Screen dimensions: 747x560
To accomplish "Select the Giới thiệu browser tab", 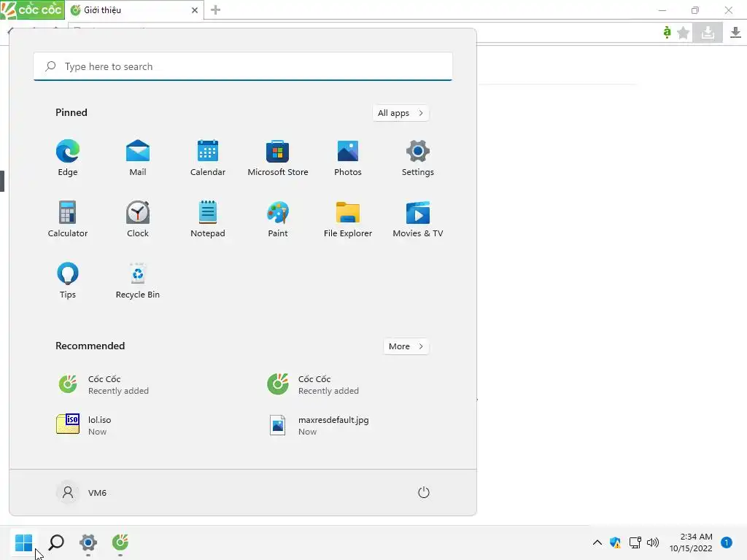I will point(134,10).
